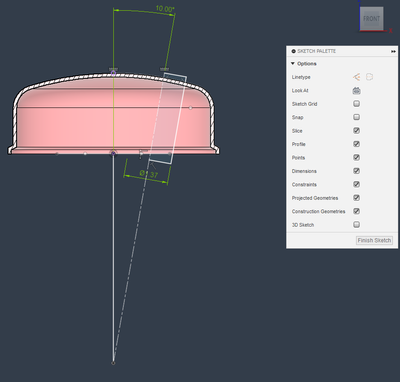Click the Sketch Palette header icon
This screenshot has height=382, width=400.
point(293,51)
